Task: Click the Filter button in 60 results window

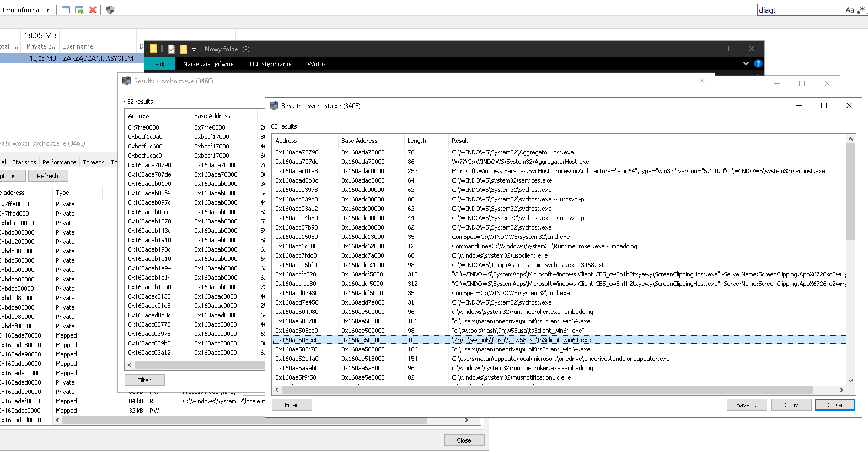Action: (291, 405)
